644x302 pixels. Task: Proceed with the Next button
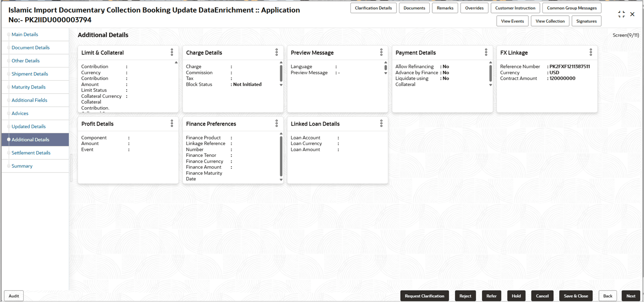631,296
